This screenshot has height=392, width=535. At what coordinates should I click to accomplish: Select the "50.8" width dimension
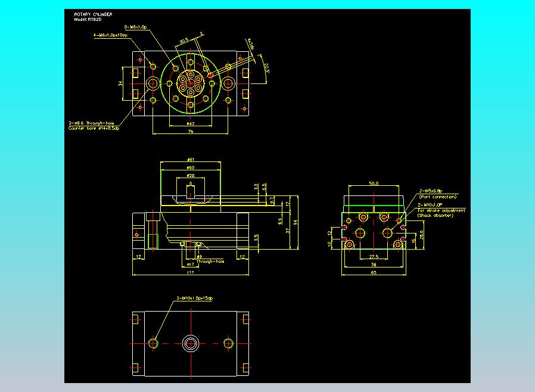(x=374, y=183)
